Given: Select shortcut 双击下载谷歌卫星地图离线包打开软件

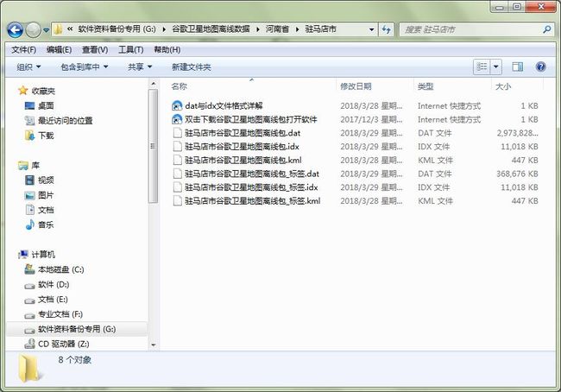Looking at the screenshot, I should coord(251,119).
